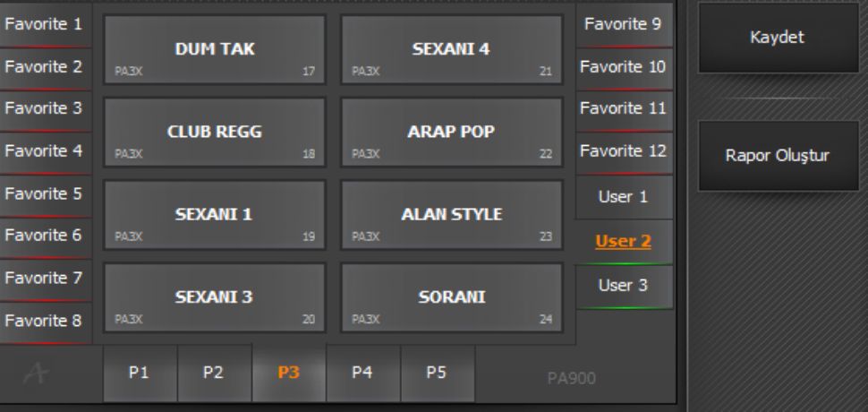
Task: Load the SEXANI 4 style pad
Action: [x=451, y=51]
